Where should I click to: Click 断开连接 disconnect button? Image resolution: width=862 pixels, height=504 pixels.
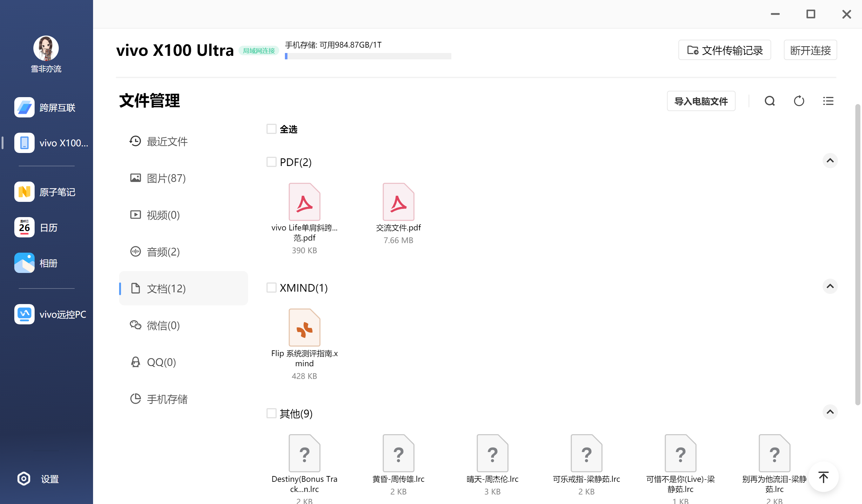pos(810,50)
